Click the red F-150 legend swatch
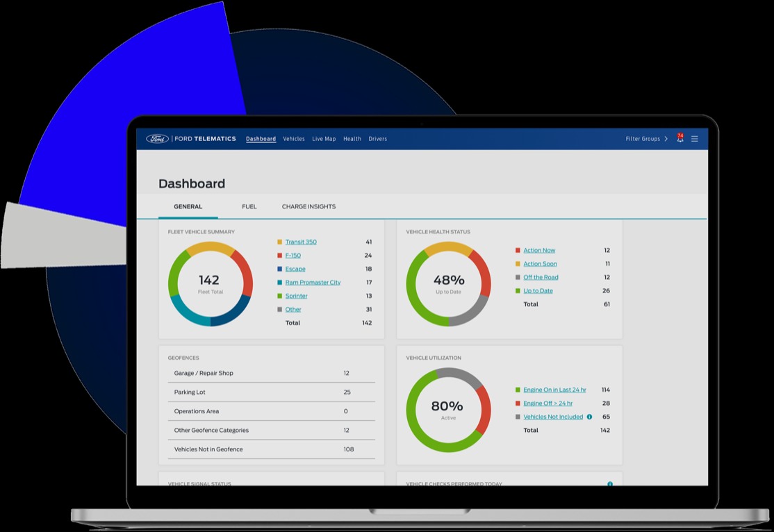 279,256
